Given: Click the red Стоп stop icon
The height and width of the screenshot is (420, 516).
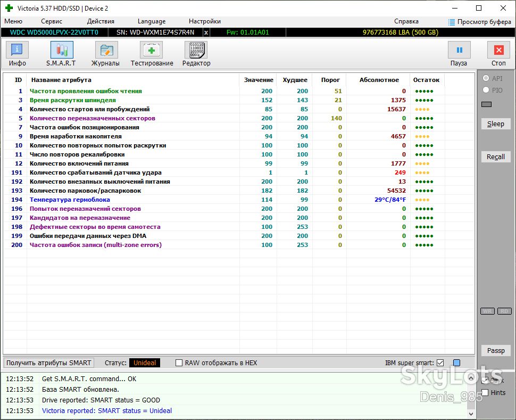Looking at the screenshot, I should pos(498,50).
